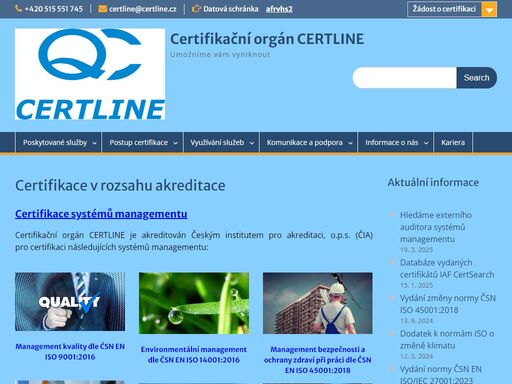Open the Využívání služeb menu

click(221, 143)
